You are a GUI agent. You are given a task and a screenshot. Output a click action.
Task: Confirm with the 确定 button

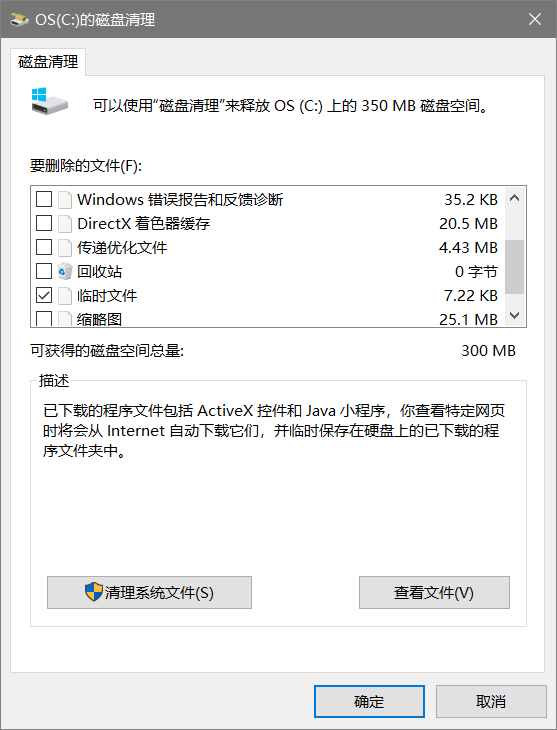click(369, 701)
